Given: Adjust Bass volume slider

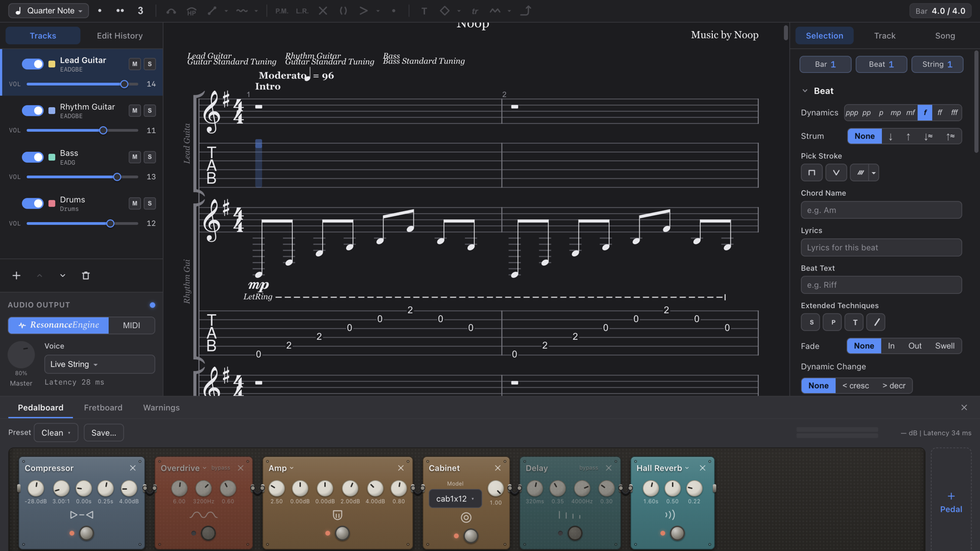Looking at the screenshot, I should pyautogui.click(x=83, y=177).
